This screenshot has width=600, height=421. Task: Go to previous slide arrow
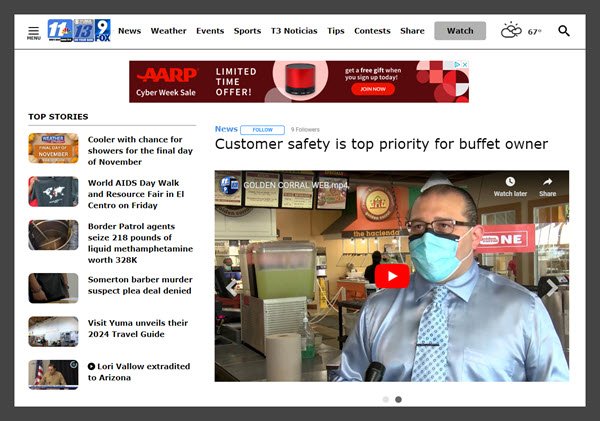231,288
